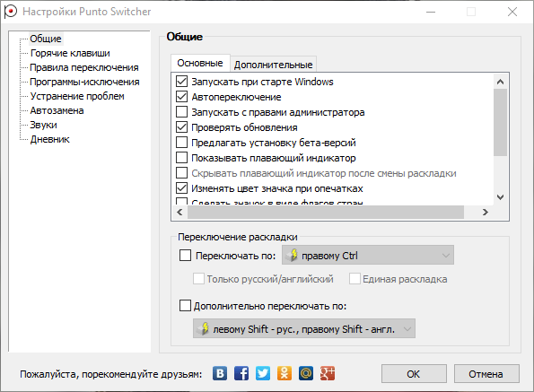Enable Показывать плавающий индикатор checkbox
The height and width of the screenshot is (392, 534).
point(181,158)
